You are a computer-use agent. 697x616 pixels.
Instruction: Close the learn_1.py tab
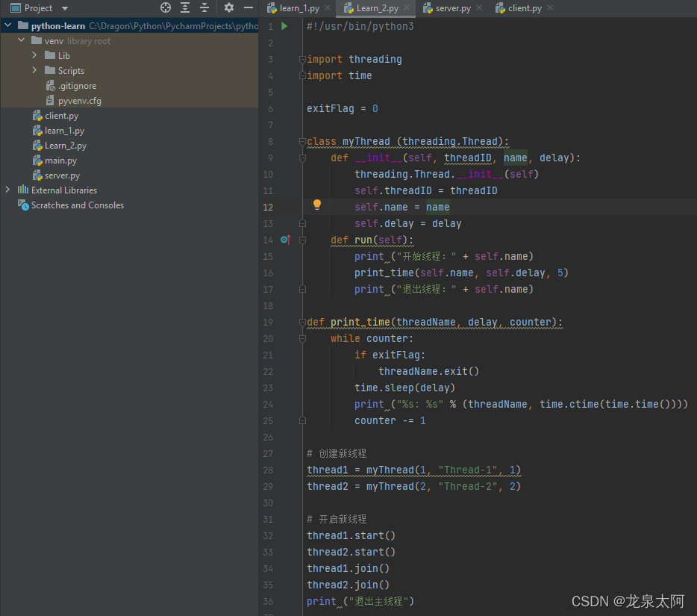(x=328, y=7)
